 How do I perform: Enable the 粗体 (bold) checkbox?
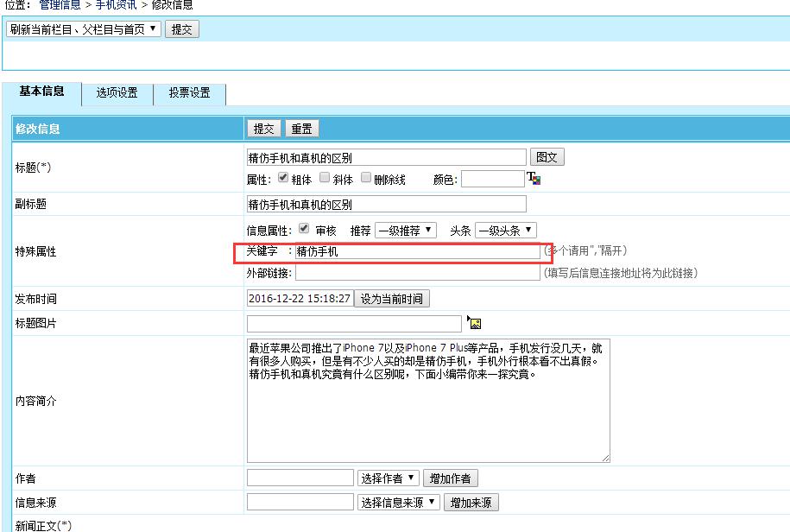coord(284,178)
